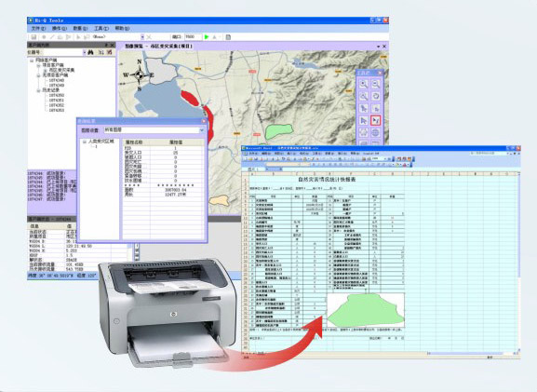Click the green play start button

pyautogui.click(x=207, y=37)
